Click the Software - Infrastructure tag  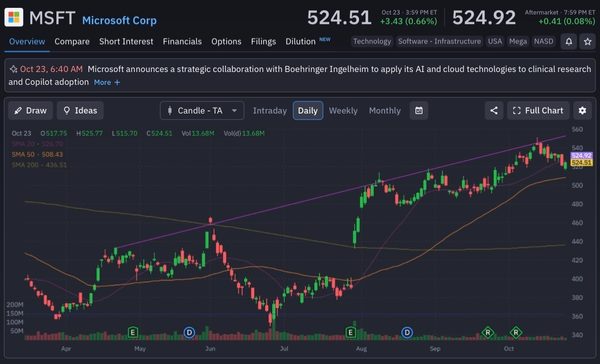coord(439,41)
